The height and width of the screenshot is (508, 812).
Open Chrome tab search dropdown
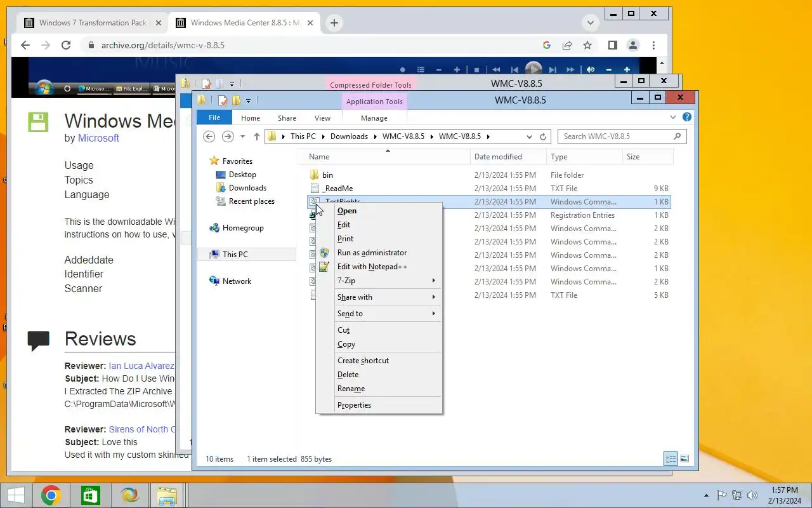point(591,23)
